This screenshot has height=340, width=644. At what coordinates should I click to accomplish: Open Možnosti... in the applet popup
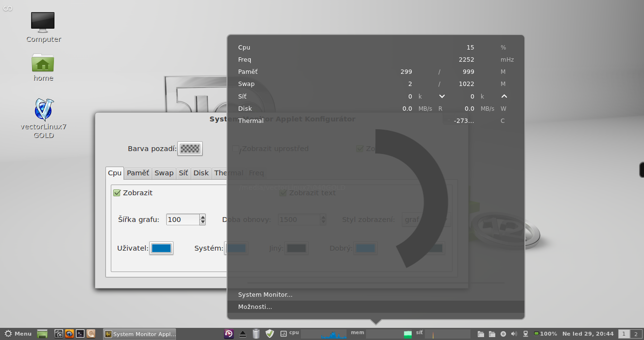click(x=376, y=307)
